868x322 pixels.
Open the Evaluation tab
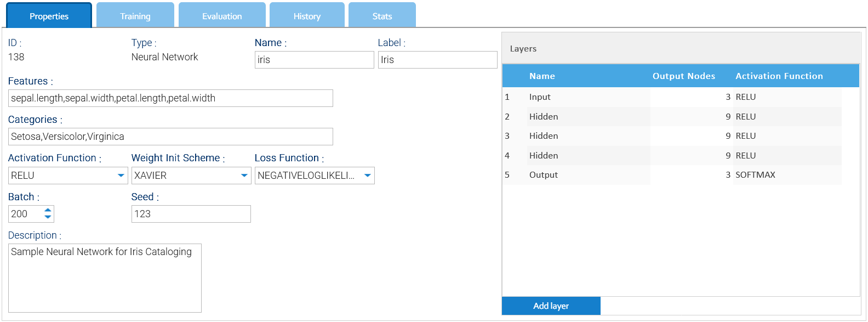[222, 15]
